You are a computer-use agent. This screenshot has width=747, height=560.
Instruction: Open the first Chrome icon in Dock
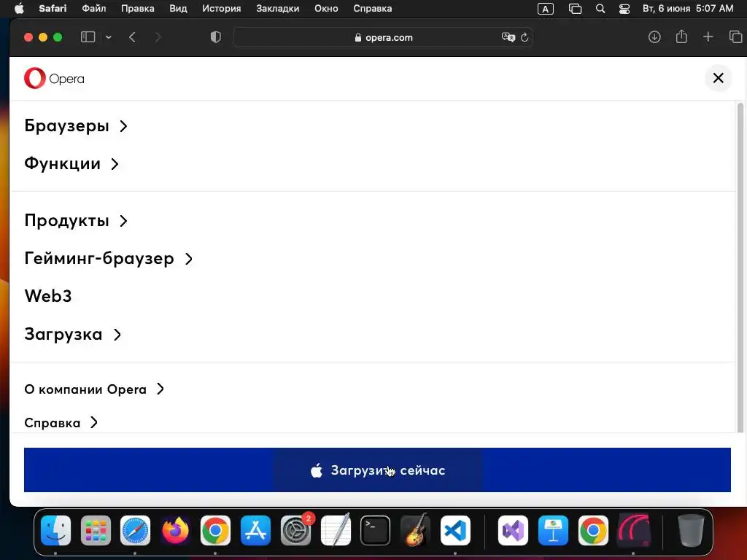coord(215,530)
